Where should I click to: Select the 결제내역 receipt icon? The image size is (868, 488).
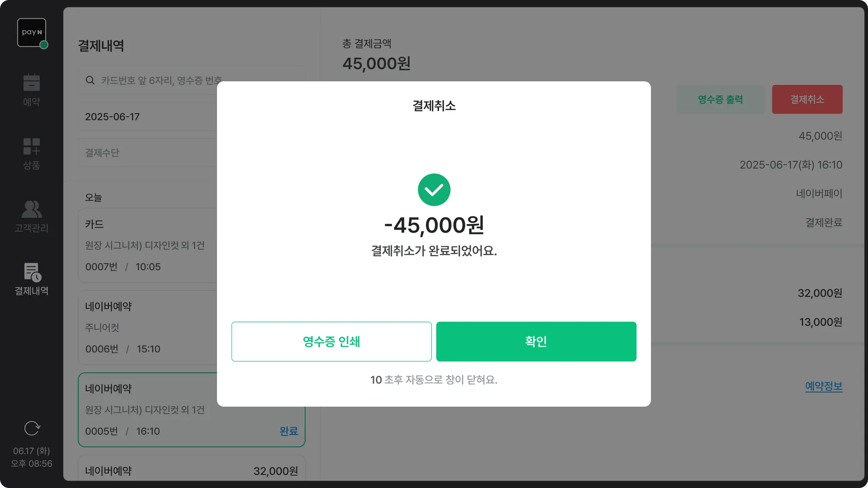31,273
